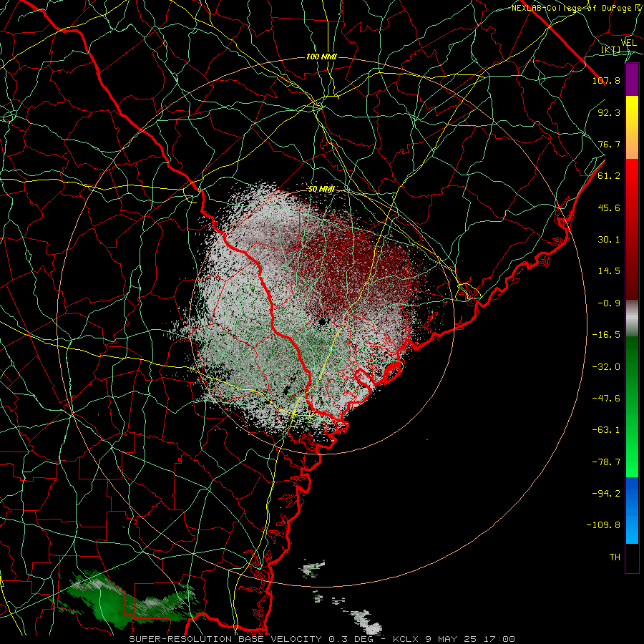Click the -47.6 legend value
The height and width of the screenshot is (644, 644).
point(606,399)
